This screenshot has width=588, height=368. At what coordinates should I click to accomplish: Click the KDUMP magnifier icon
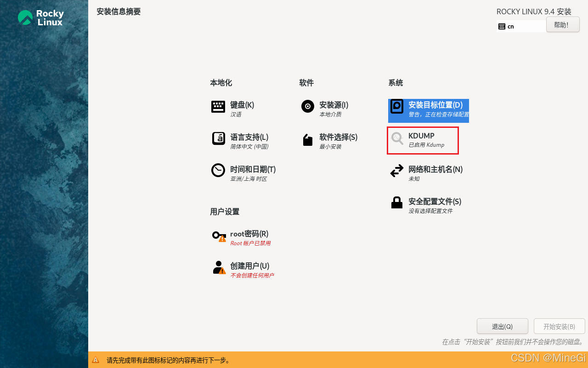click(x=397, y=139)
